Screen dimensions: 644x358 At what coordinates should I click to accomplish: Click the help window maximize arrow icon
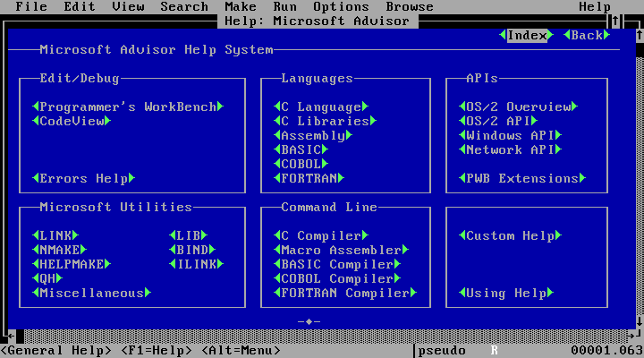[615, 21]
